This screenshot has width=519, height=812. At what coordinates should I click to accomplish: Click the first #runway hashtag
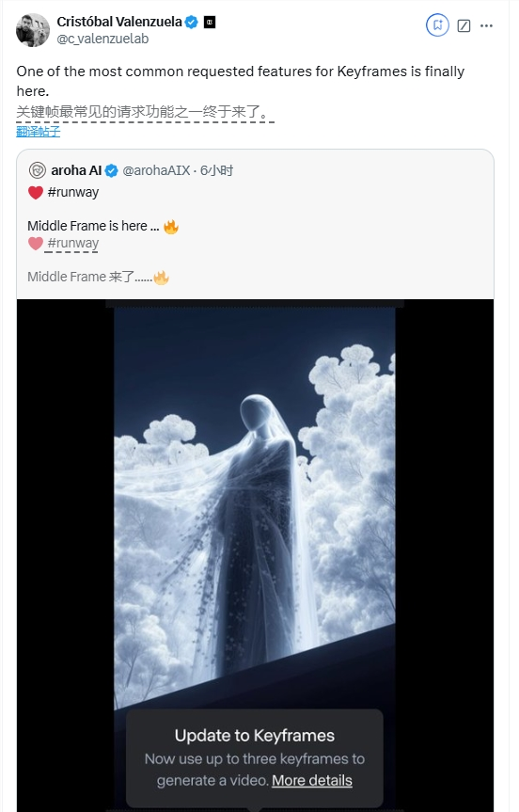[73, 192]
